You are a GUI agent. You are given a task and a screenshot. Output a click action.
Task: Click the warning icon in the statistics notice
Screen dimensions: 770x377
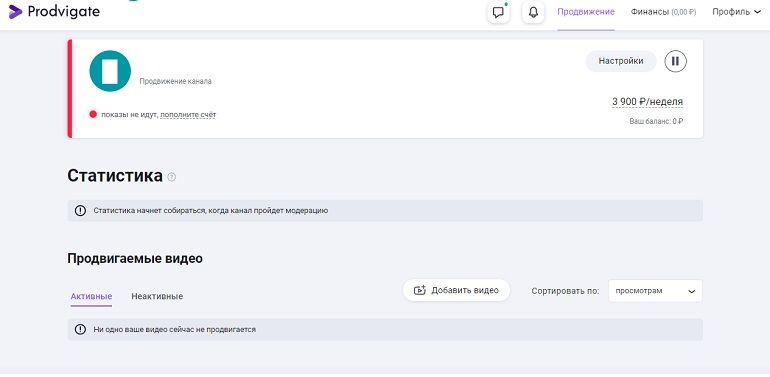(x=80, y=211)
